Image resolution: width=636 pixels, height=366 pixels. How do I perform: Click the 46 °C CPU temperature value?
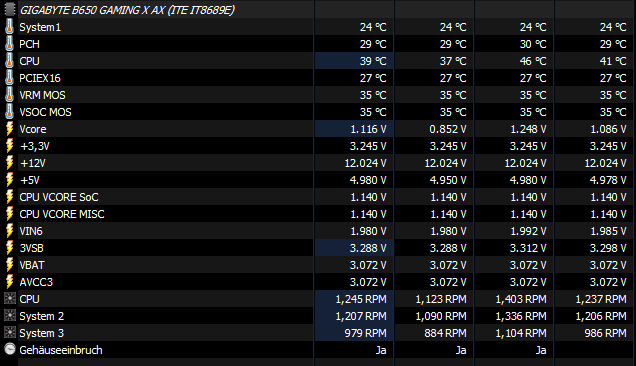(x=533, y=61)
